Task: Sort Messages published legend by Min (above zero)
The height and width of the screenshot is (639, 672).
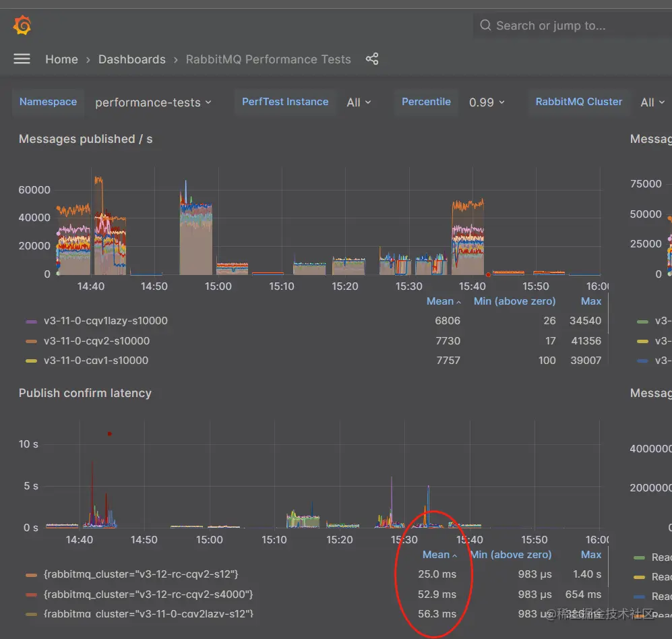Action: [514, 301]
